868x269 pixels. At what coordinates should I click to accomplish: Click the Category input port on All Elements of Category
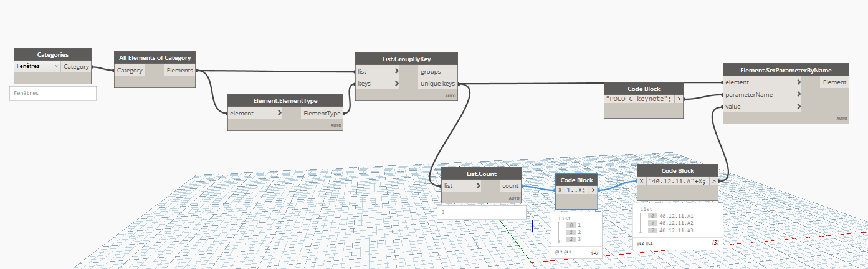pos(131,71)
